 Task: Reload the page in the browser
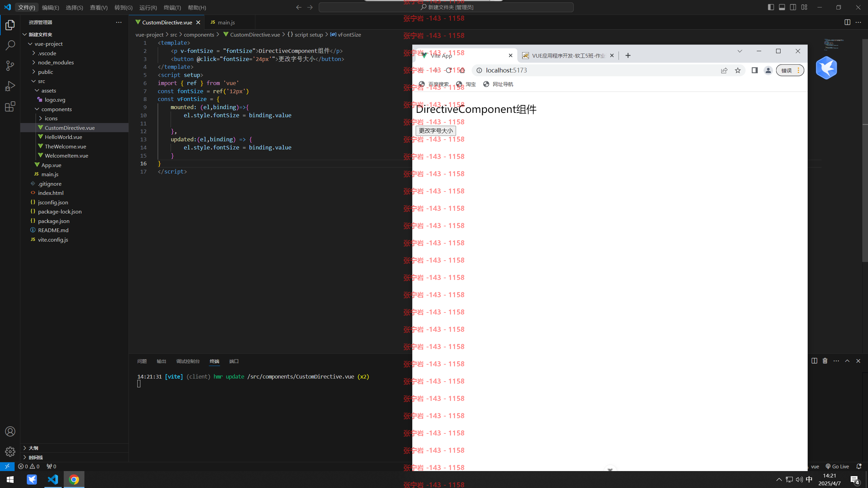point(449,70)
